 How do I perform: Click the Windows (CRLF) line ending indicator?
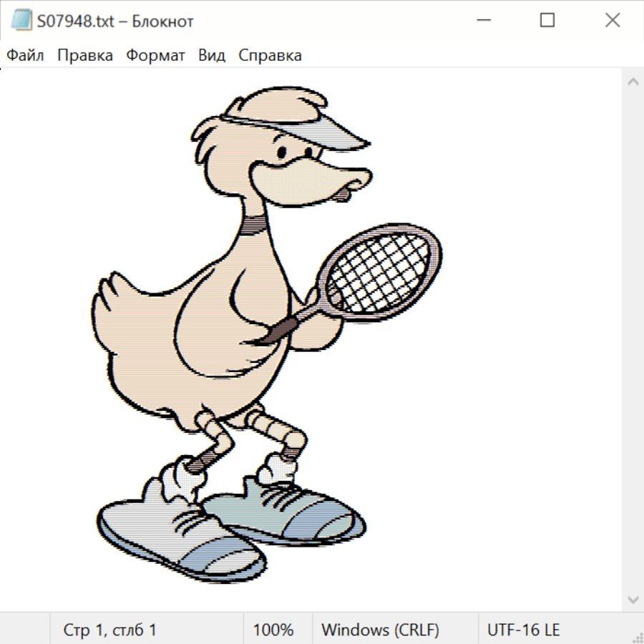380,630
